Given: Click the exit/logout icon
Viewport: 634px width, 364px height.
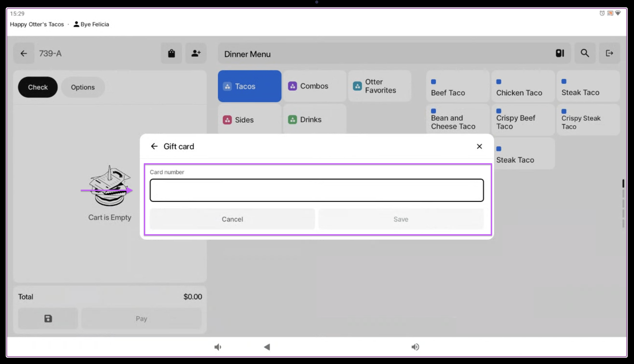Looking at the screenshot, I should pyautogui.click(x=609, y=53).
